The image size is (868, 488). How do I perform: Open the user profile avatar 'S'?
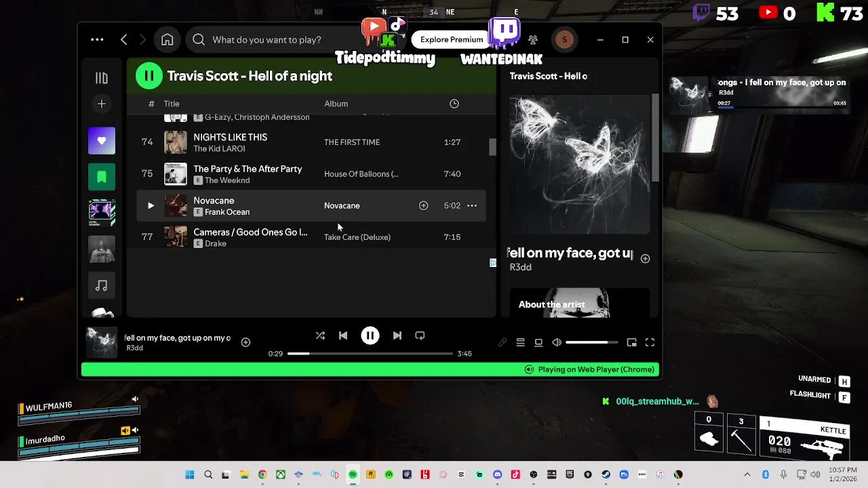[564, 40]
